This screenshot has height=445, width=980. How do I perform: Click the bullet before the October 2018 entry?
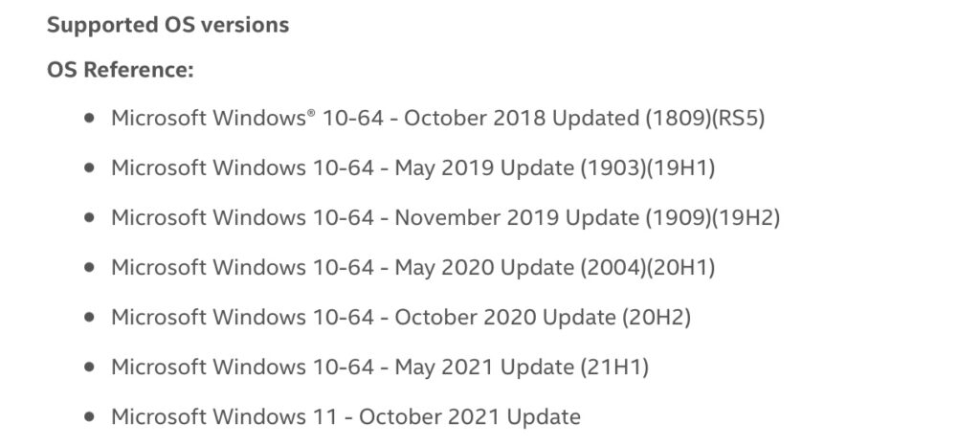pyautogui.click(x=89, y=118)
